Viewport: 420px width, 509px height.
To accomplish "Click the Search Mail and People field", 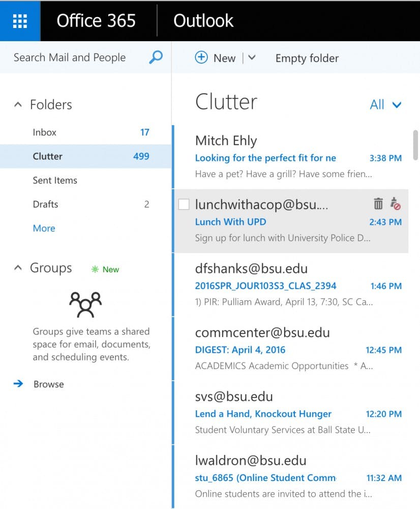I will point(69,58).
